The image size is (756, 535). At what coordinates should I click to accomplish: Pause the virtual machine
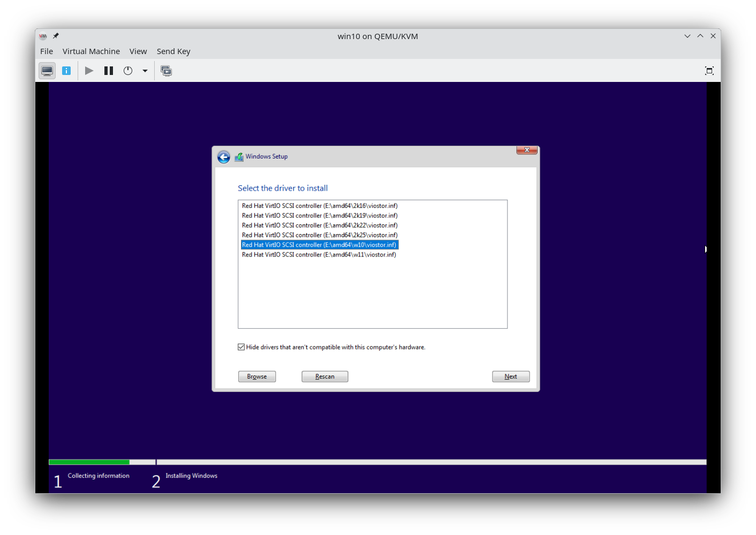pyautogui.click(x=109, y=71)
